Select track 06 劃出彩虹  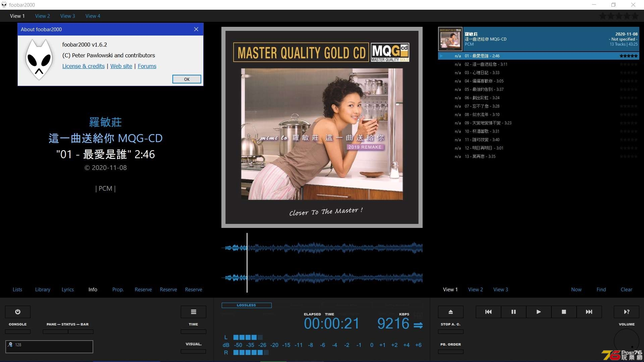tap(539, 98)
